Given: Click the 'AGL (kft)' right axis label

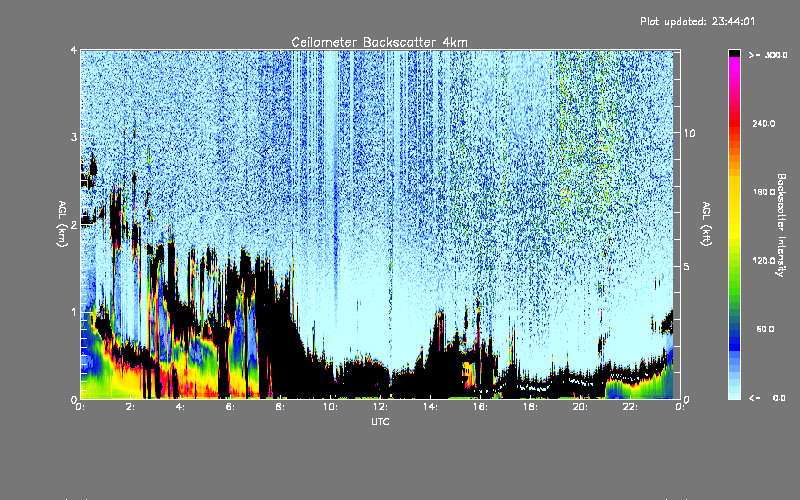Looking at the screenshot, I should (706, 224).
